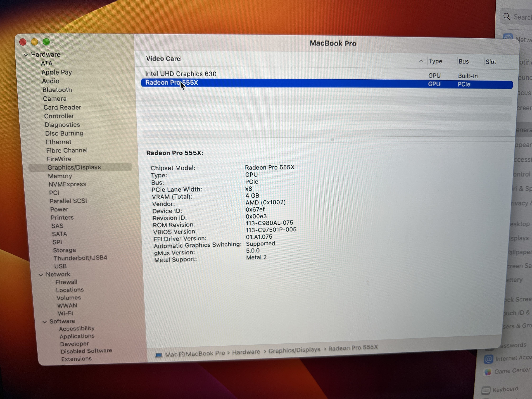The height and width of the screenshot is (399, 532).
Task: Select the Memory sidebar item
Action: [x=60, y=176]
